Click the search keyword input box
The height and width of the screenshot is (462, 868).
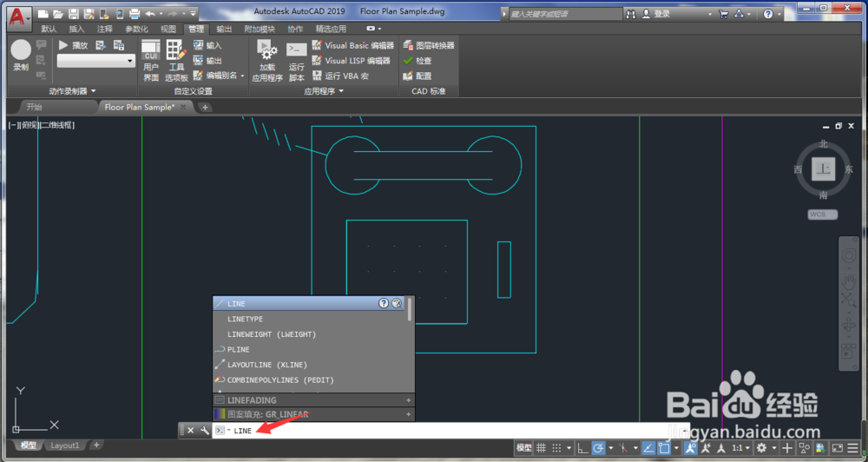coord(565,14)
